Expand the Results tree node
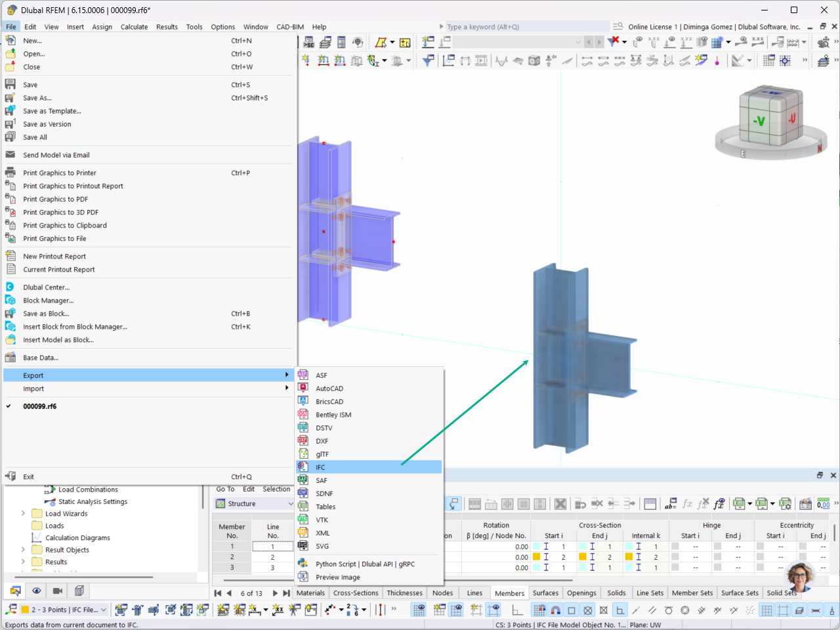Image resolution: width=840 pixels, height=630 pixels. click(23, 561)
